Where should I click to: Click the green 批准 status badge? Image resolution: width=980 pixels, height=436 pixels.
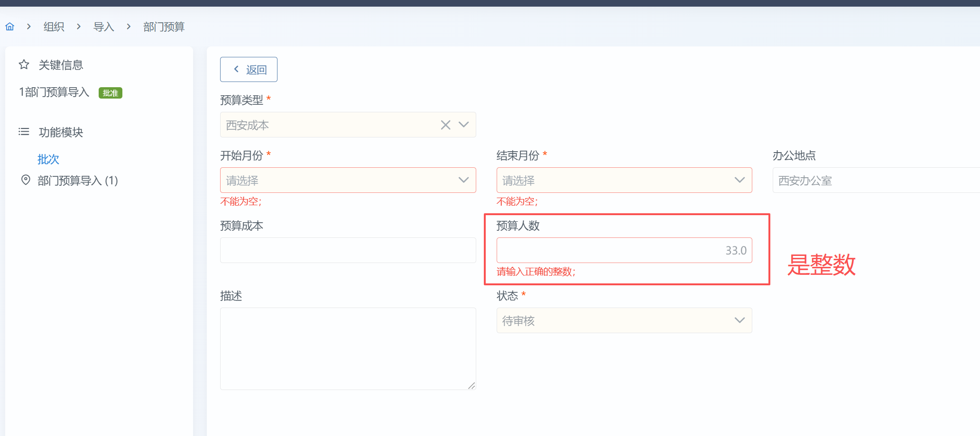pyautogui.click(x=110, y=93)
